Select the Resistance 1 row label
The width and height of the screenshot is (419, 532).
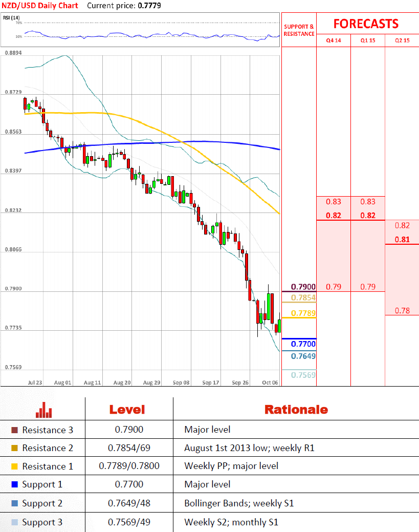point(48,466)
